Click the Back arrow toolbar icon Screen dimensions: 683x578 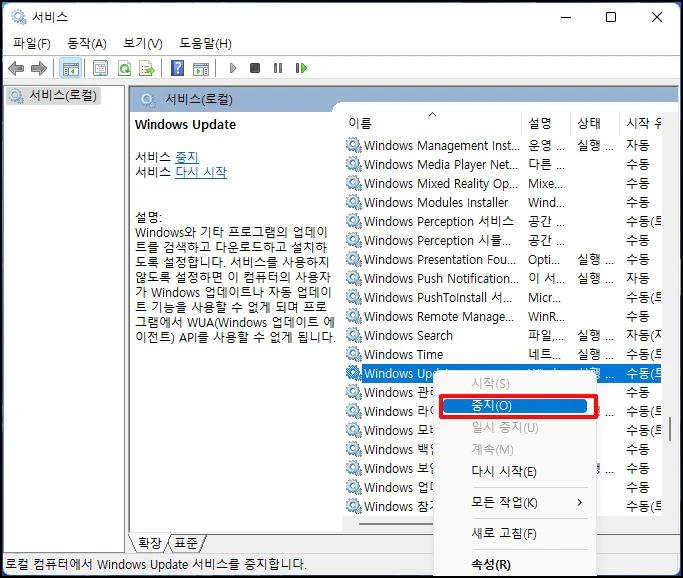click(x=16, y=68)
